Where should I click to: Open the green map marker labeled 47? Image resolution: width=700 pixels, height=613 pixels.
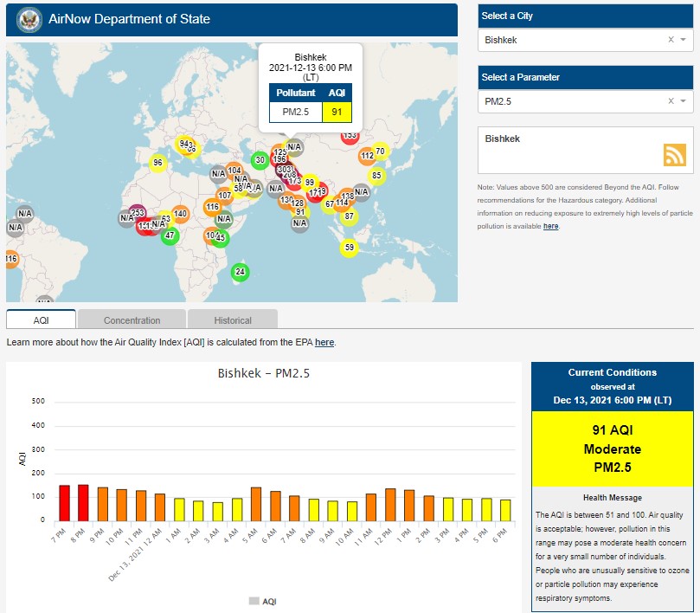pyautogui.click(x=170, y=236)
